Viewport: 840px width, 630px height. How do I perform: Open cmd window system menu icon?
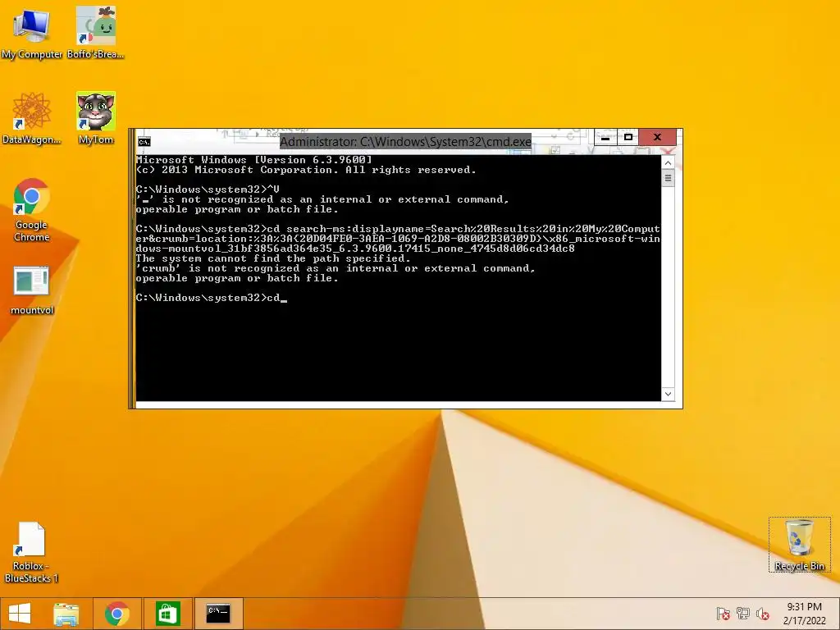144,142
